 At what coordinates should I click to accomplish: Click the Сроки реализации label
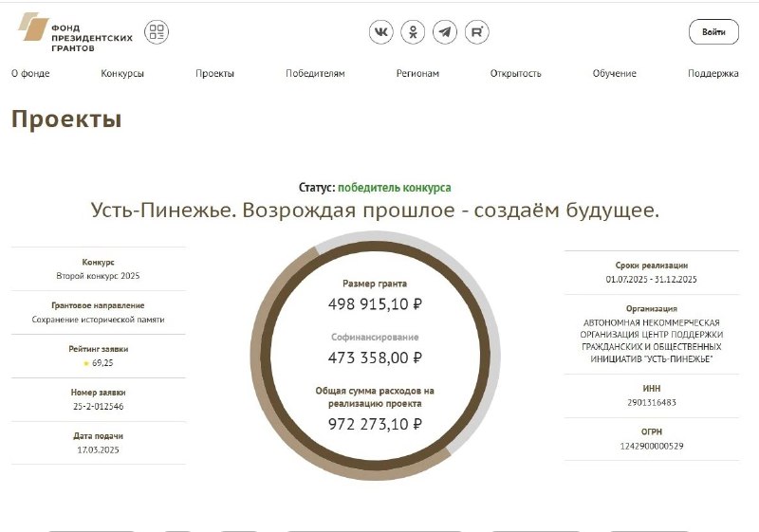[x=652, y=265]
